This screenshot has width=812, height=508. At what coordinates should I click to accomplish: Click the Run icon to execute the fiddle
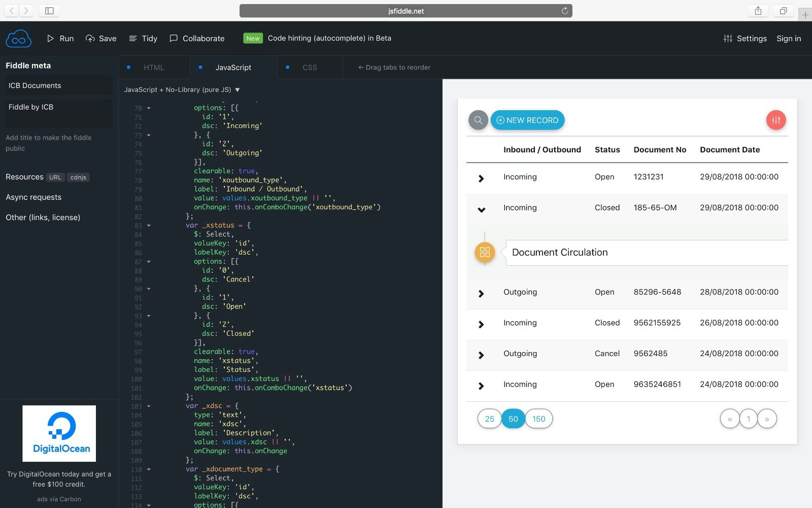tap(50, 38)
